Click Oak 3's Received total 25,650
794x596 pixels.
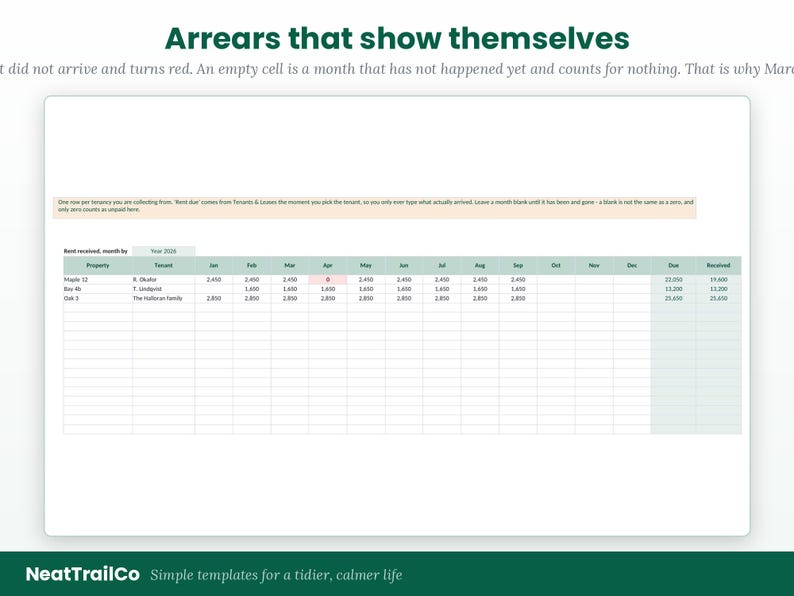click(x=719, y=298)
